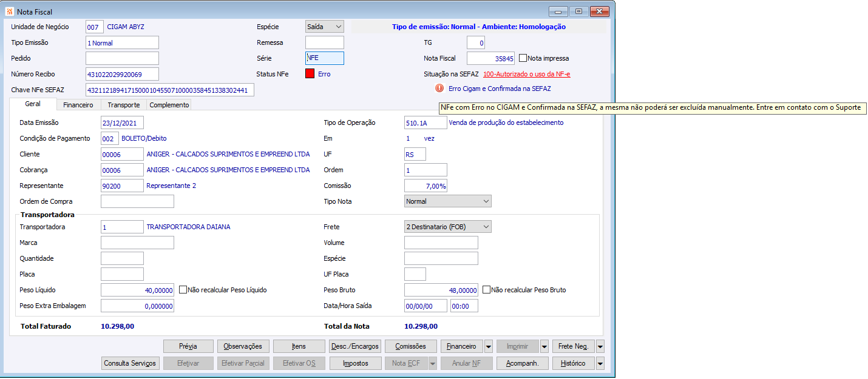Switch to the Geral tab
Screen dimensions: 868x379
click(33, 104)
